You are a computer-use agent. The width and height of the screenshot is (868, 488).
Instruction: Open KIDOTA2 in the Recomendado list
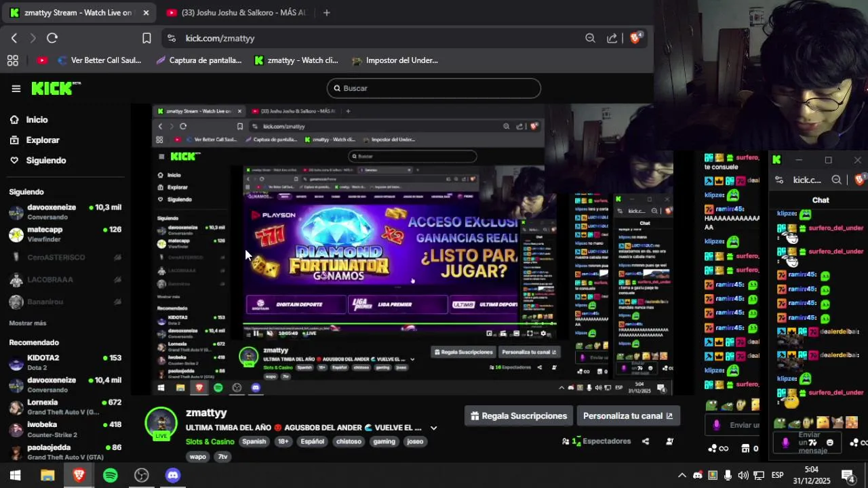tap(65, 362)
